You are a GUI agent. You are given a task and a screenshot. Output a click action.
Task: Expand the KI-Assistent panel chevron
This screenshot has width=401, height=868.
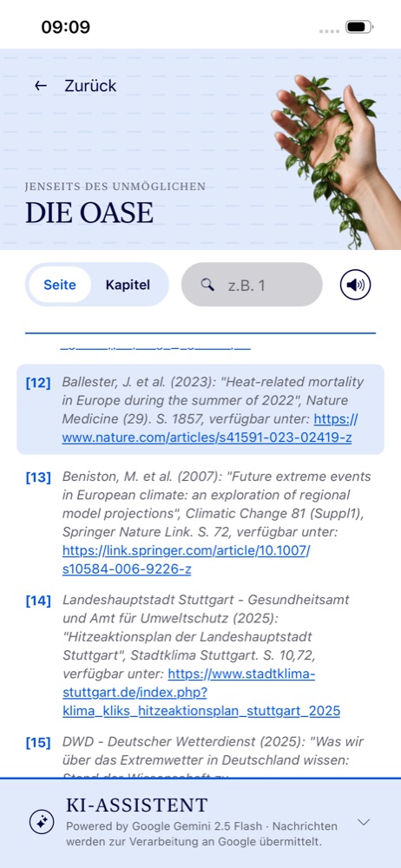click(364, 822)
